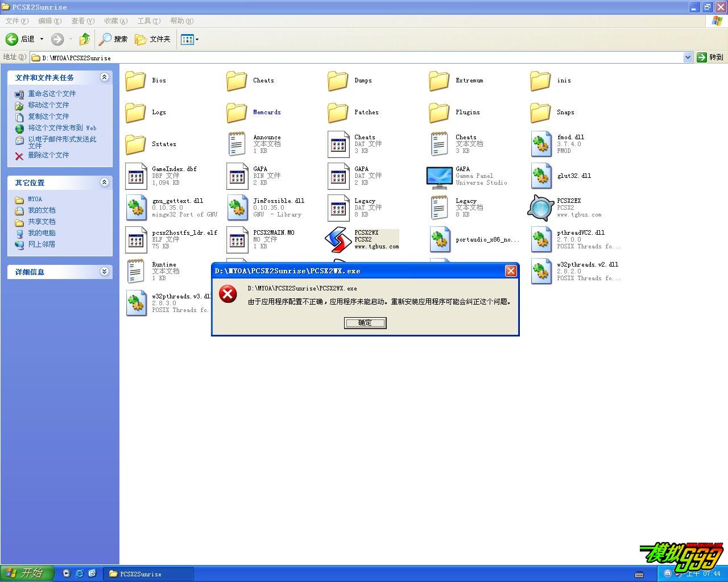Click the Forward navigation arrow
Image resolution: width=728 pixels, height=582 pixels.
click(x=57, y=39)
